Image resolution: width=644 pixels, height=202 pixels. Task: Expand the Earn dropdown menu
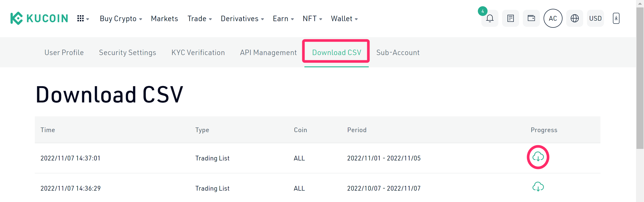pyautogui.click(x=283, y=19)
